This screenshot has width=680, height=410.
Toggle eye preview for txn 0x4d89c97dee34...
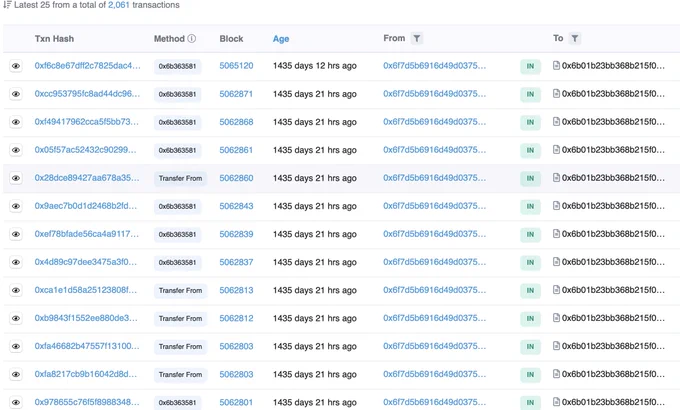[16, 262]
